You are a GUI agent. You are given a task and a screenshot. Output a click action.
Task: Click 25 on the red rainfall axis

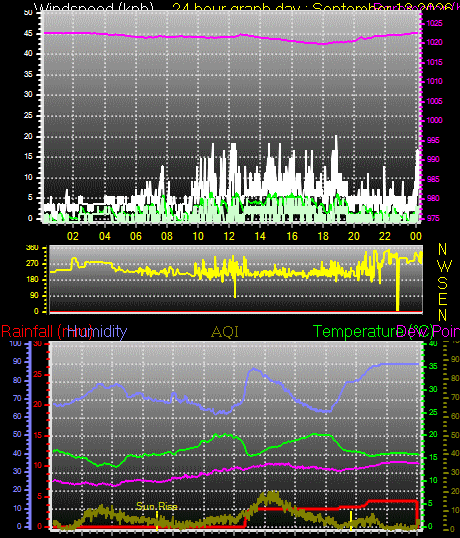pyautogui.click(x=38, y=374)
